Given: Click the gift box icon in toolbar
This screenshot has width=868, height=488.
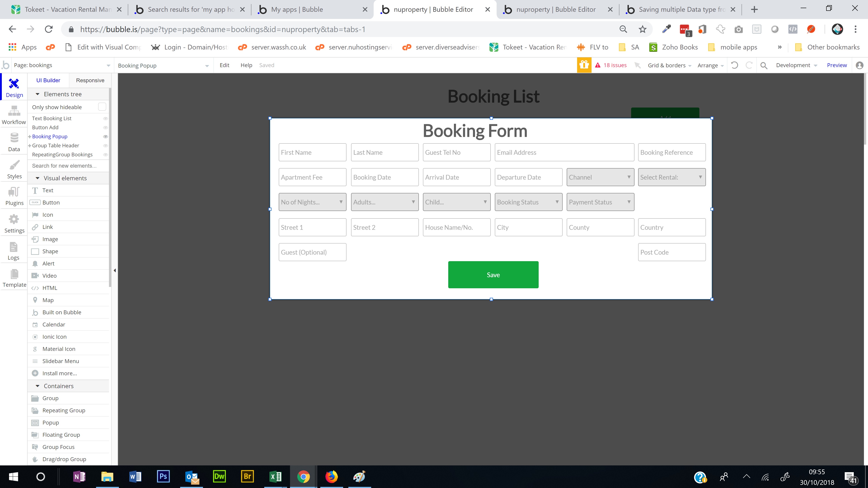Looking at the screenshot, I should pos(584,65).
